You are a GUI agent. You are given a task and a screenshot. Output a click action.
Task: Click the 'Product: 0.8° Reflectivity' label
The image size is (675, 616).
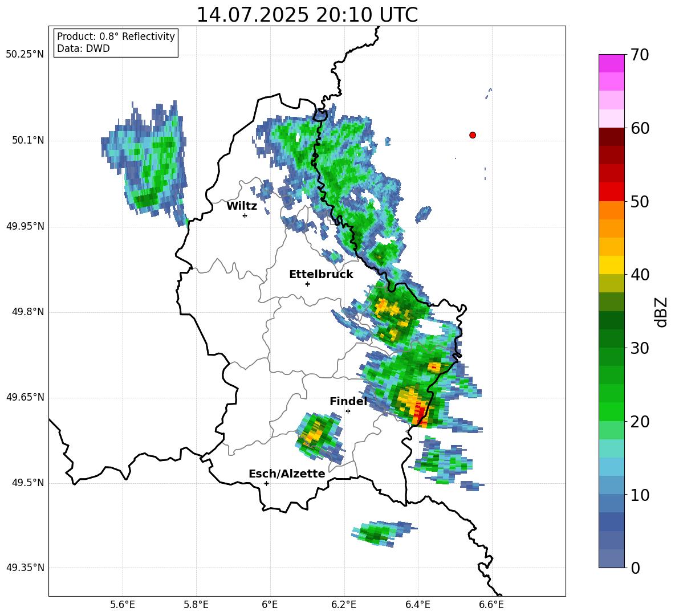116,36
